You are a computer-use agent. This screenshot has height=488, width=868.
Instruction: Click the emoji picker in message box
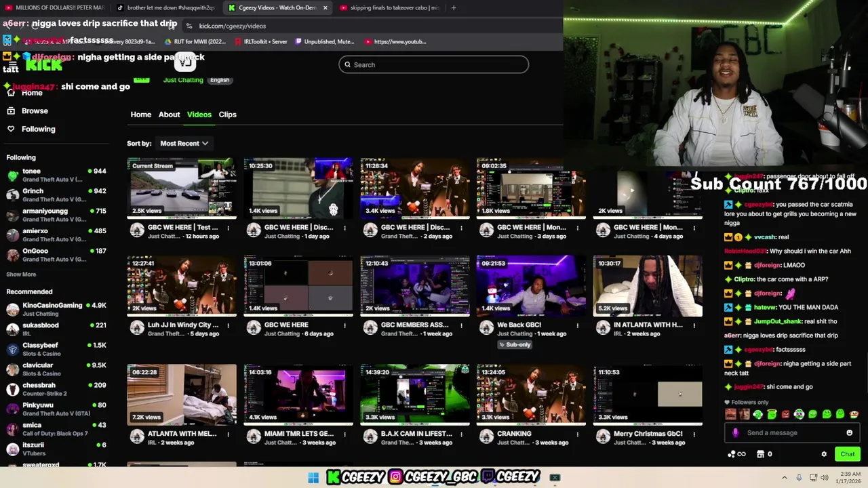pos(849,433)
